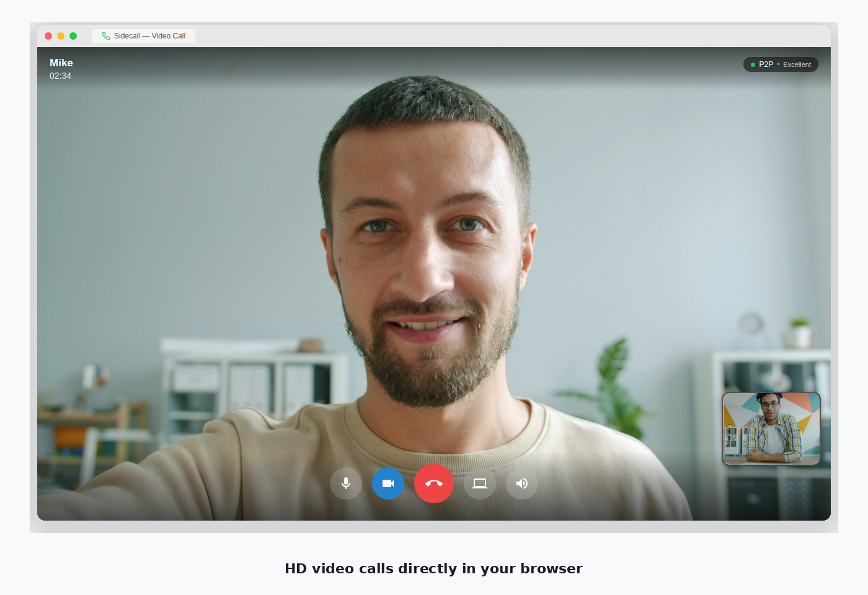
Task: Click the call timer showing 02:34
Action: (x=60, y=76)
